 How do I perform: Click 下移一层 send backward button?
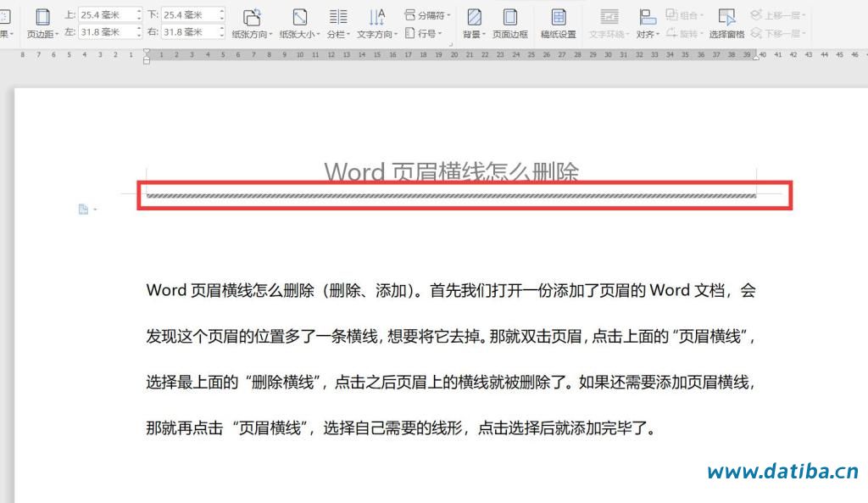pyautogui.click(x=778, y=33)
